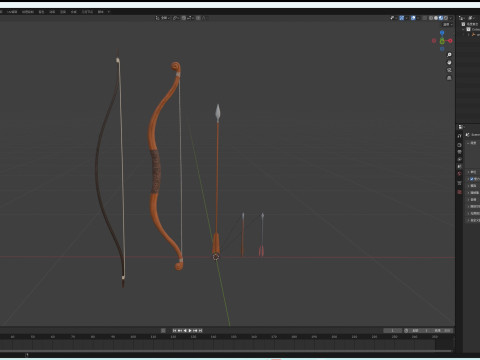Jump to the timeline end frame
This screenshot has height=360, width=480.
point(200,330)
